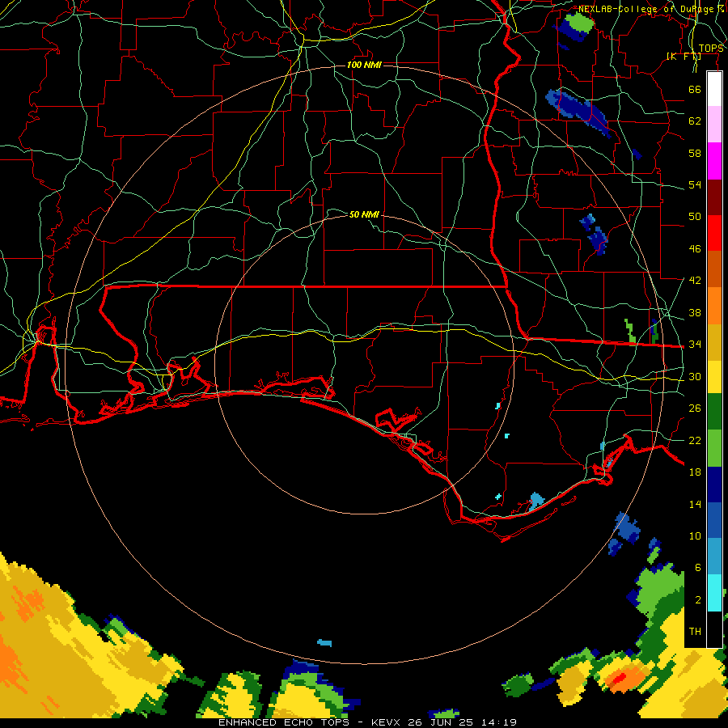Click legend value "10"

click(x=695, y=535)
